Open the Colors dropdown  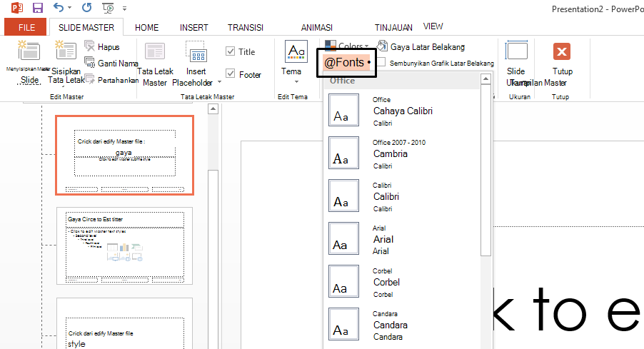pyautogui.click(x=347, y=46)
